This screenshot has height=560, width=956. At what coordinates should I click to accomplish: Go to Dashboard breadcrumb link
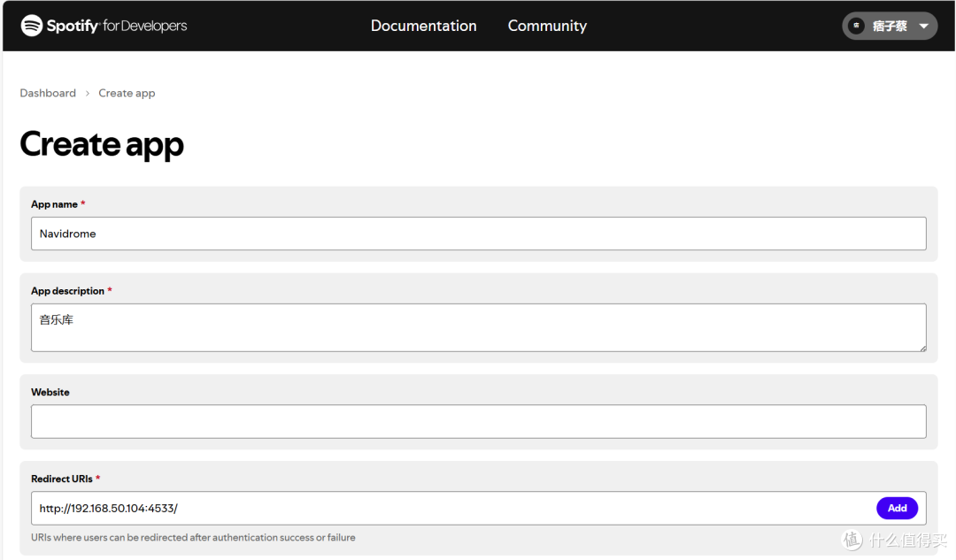[48, 93]
